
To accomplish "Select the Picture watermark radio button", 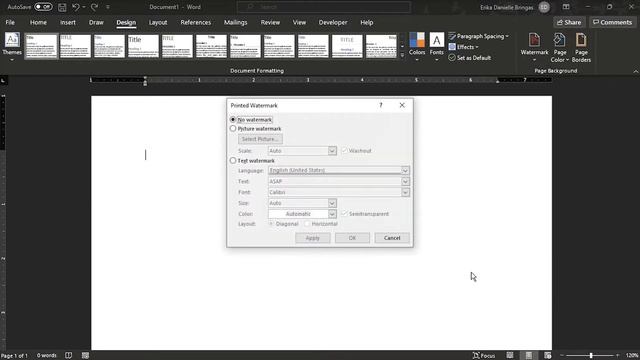I will pyautogui.click(x=233, y=129).
